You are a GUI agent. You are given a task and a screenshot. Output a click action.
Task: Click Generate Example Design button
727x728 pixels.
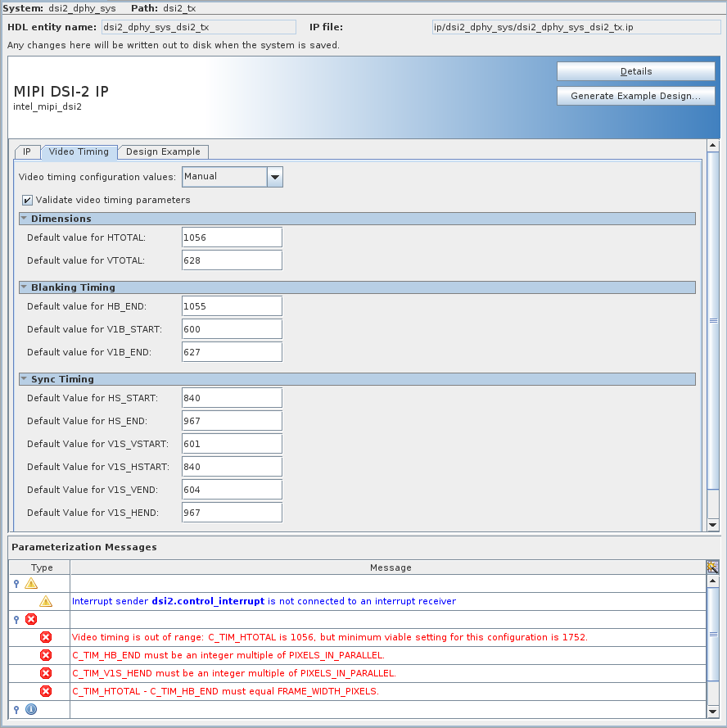tap(636, 96)
